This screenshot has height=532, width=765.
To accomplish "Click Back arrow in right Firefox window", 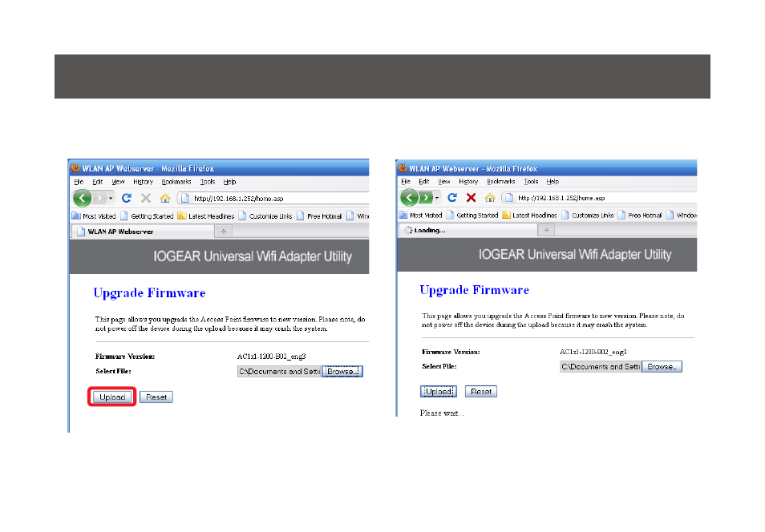I will [409, 197].
